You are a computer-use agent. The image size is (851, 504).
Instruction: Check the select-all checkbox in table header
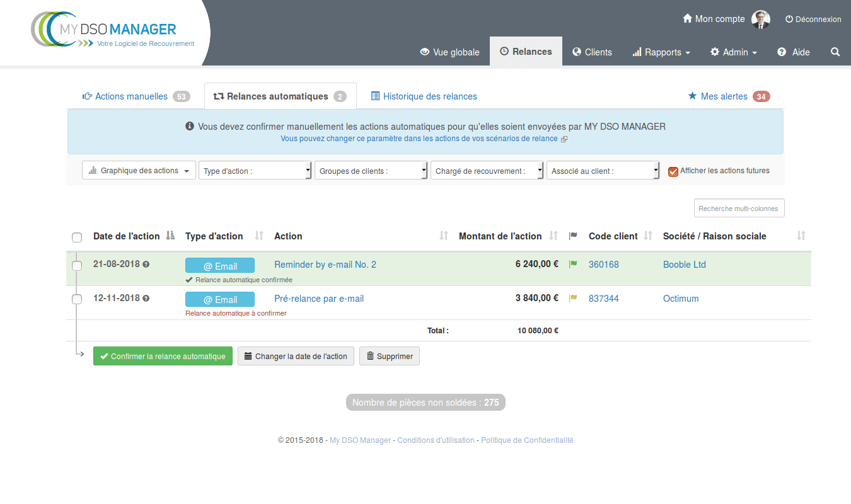pos(77,238)
